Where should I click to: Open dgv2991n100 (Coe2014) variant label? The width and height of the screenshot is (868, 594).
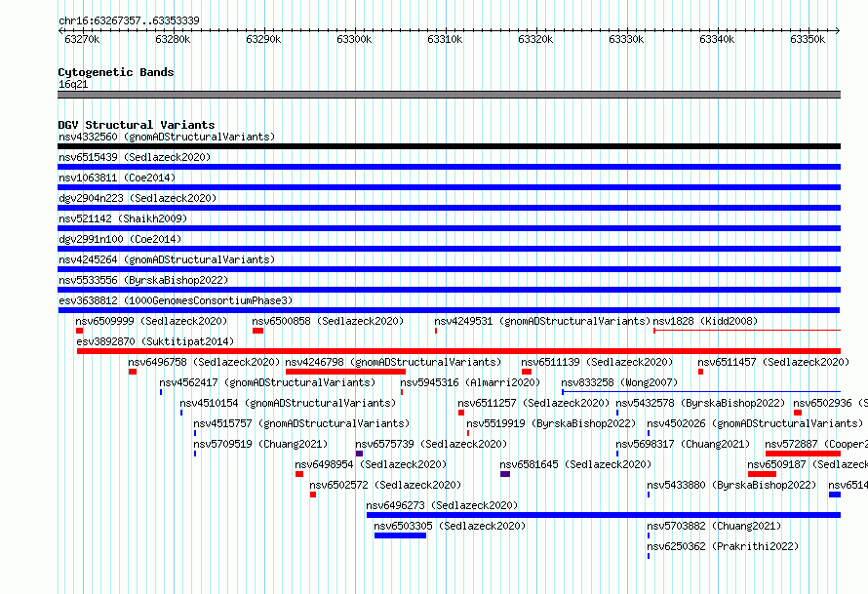click(120, 239)
